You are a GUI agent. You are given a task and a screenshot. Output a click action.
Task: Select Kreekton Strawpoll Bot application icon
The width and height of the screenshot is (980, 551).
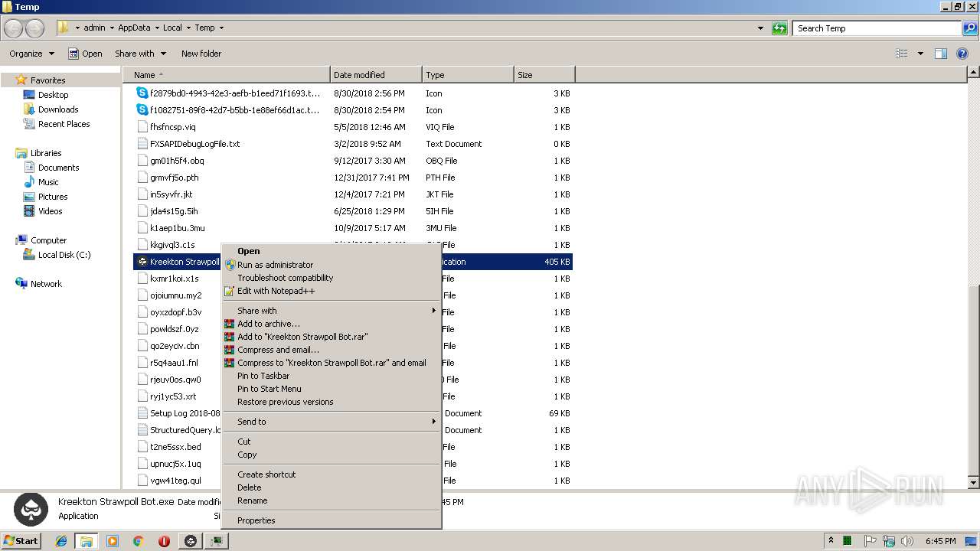142,262
